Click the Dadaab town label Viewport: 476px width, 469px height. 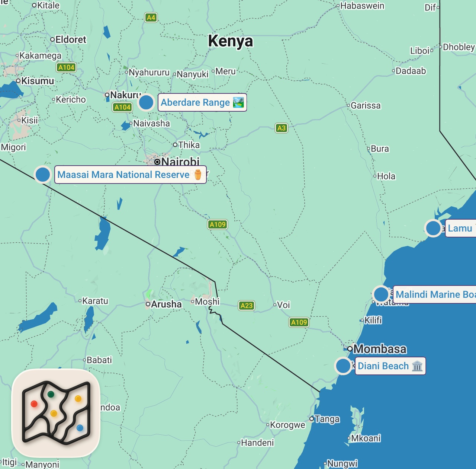point(411,71)
